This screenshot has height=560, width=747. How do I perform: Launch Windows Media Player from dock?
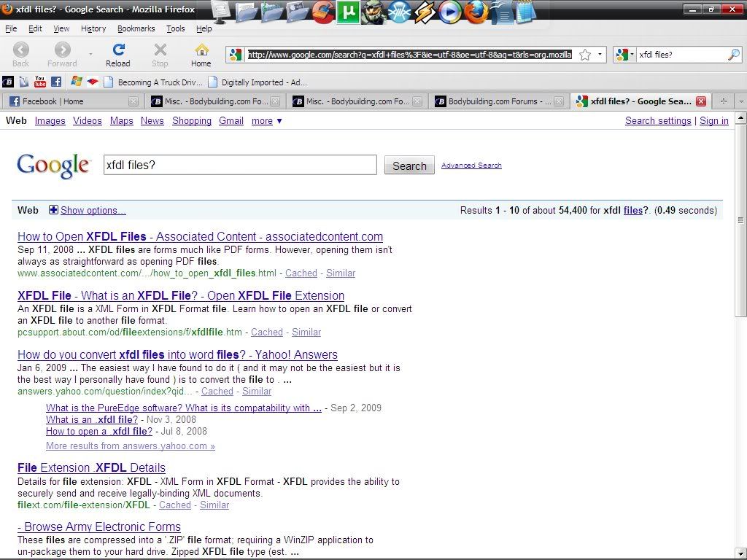(x=449, y=12)
